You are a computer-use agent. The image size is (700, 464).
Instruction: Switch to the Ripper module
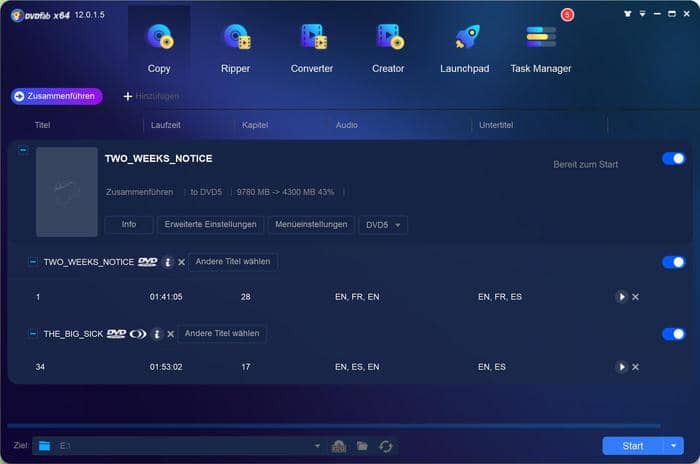click(235, 48)
